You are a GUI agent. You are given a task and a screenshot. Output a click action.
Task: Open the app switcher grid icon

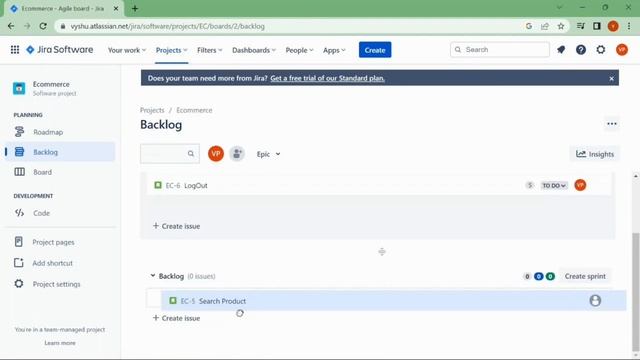click(15, 50)
